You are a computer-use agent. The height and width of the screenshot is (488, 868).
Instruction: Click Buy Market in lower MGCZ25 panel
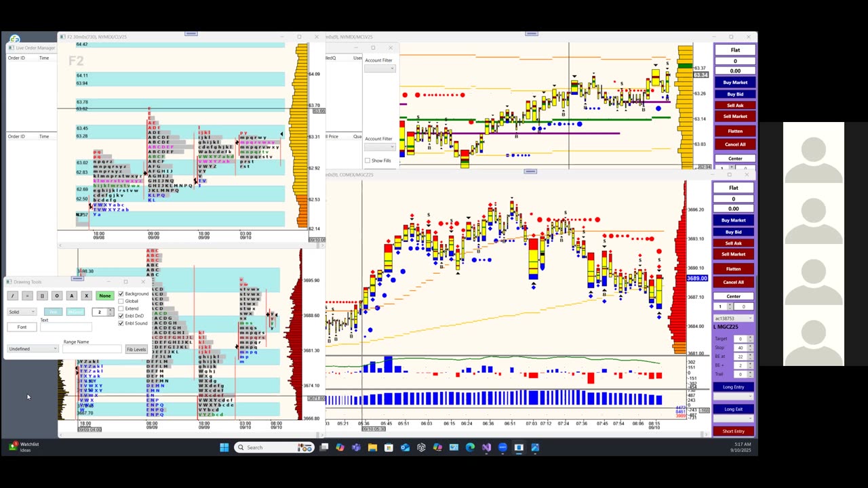pyautogui.click(x=733, y=220)
